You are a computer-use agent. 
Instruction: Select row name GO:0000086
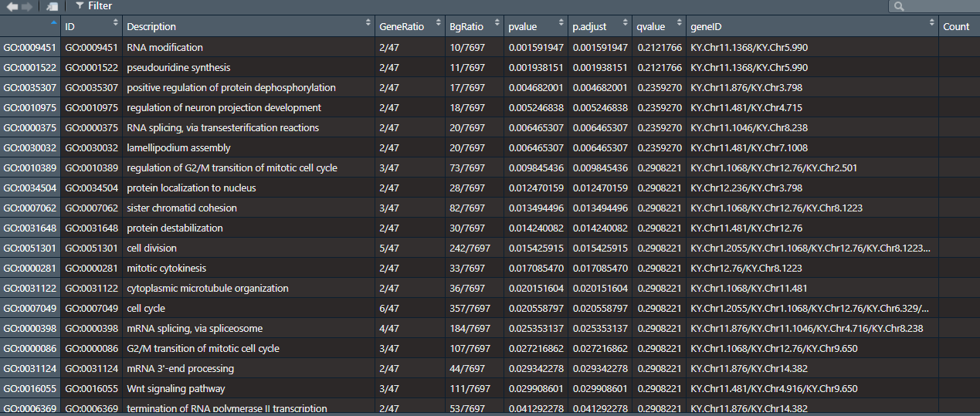pyautogui.click(x=30, y=348)
